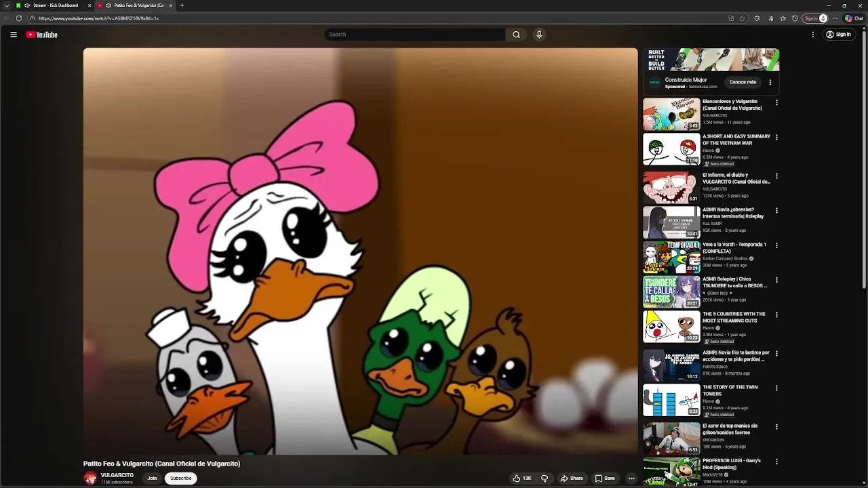Open the VULGARCITO channel name link
The height and width of the screenshot is (488, 868).
click(117, 475)
